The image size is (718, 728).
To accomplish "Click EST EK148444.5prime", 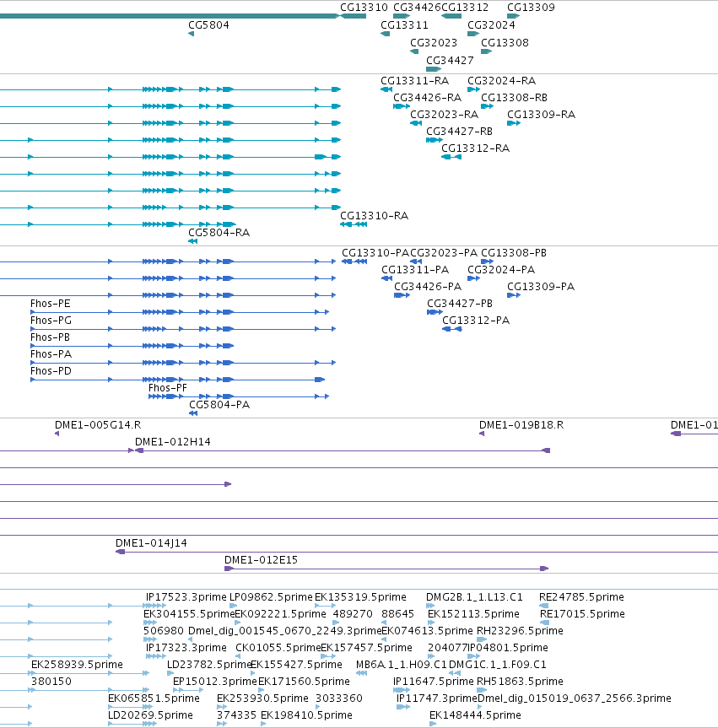I will point(475,715).
